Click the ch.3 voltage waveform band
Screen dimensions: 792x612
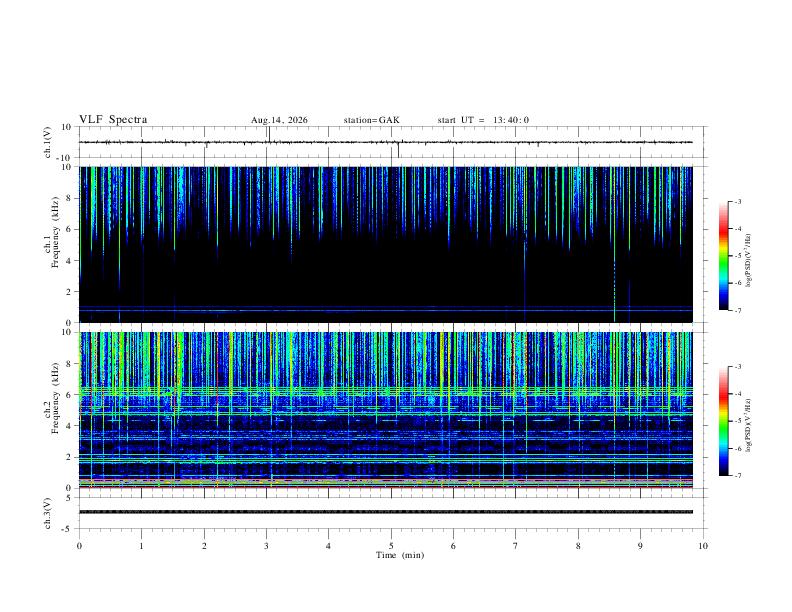[386, 512]
